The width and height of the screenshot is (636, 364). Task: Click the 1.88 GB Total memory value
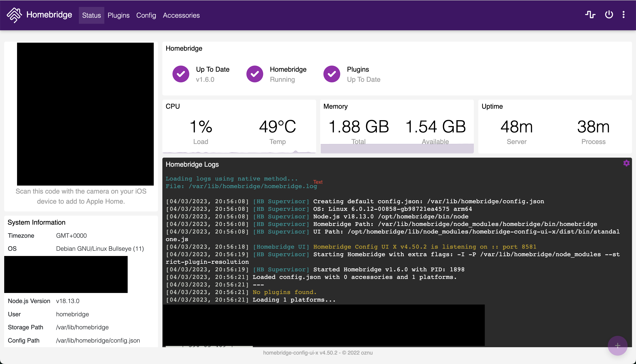tap(358, 127)
